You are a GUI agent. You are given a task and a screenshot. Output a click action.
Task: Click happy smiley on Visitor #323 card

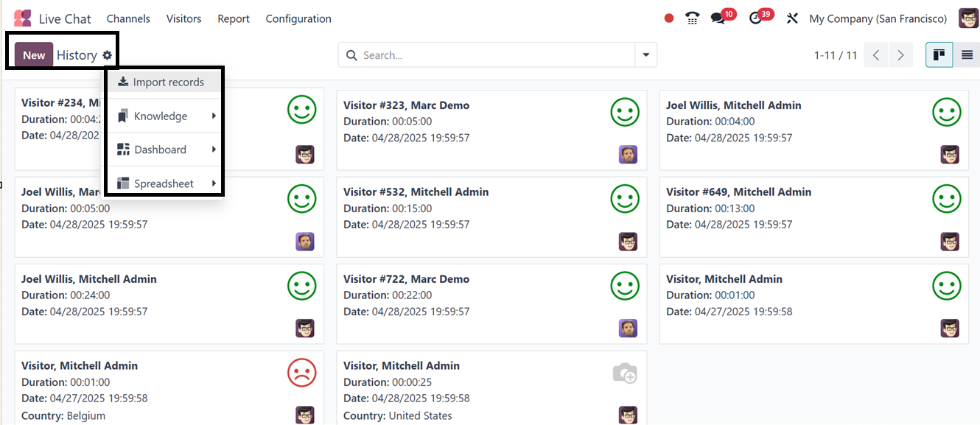tap(624, 111)
